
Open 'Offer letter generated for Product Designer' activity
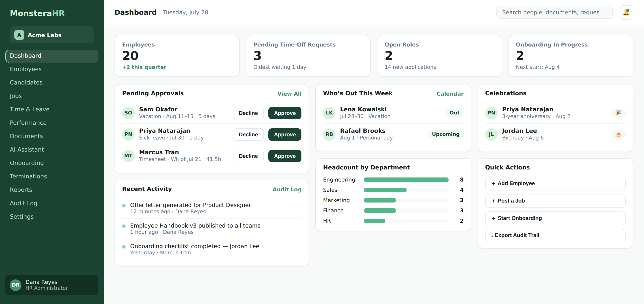point(212,208)
